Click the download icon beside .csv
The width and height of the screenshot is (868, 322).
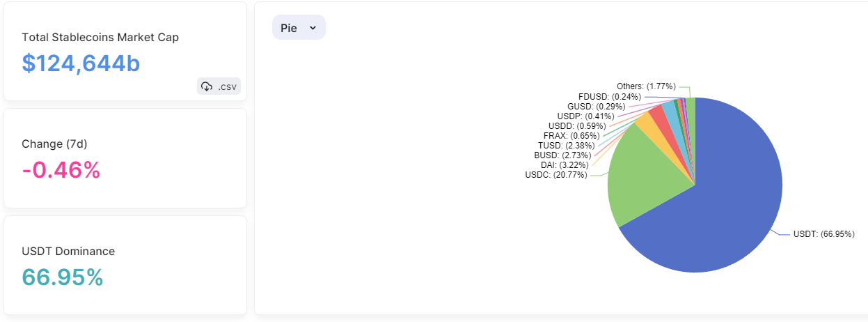[207, 86]
